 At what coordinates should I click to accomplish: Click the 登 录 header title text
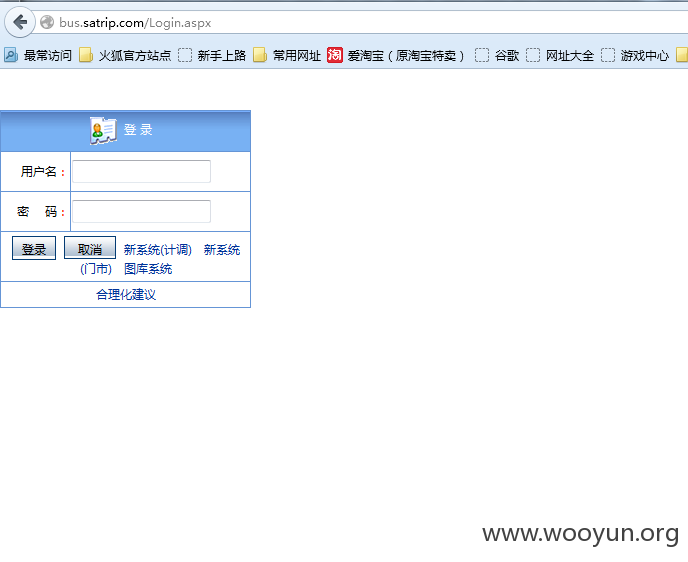138,130
